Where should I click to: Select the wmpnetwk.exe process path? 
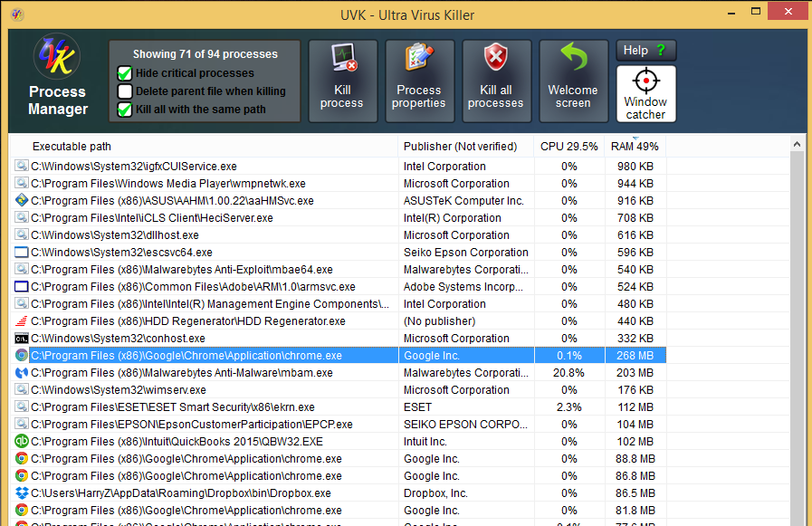click(x=168, y=183)
